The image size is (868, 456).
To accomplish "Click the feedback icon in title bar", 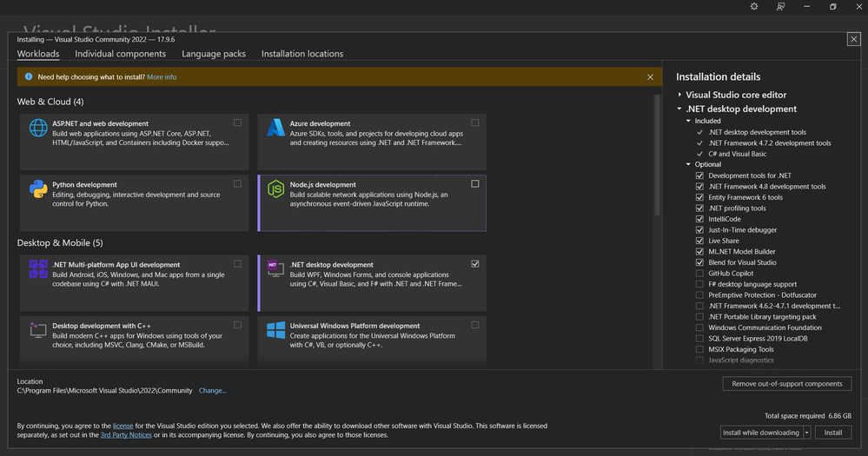I will (x=780, y=7).
